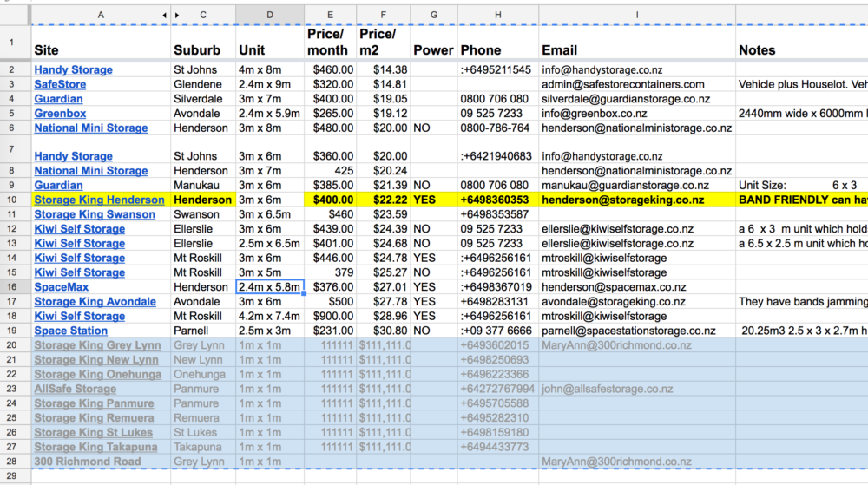Select column E header

coord(330,15)
